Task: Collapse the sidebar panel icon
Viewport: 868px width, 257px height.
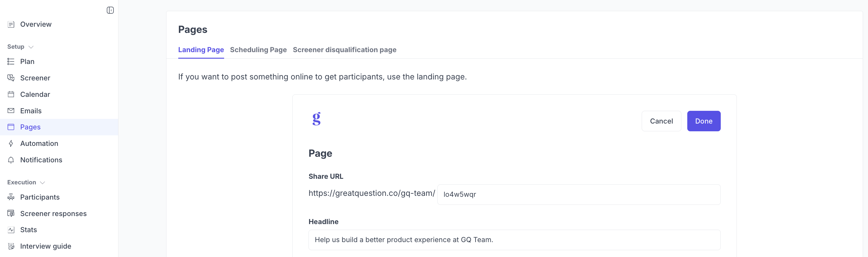Action: click(x=110, y=11)
